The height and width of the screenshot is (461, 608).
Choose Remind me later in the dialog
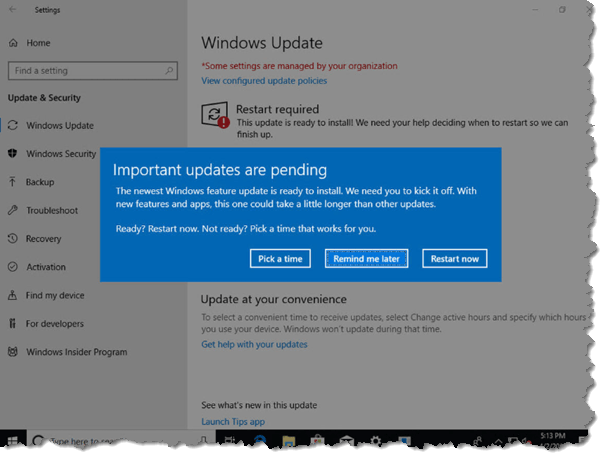coord(366,259)
